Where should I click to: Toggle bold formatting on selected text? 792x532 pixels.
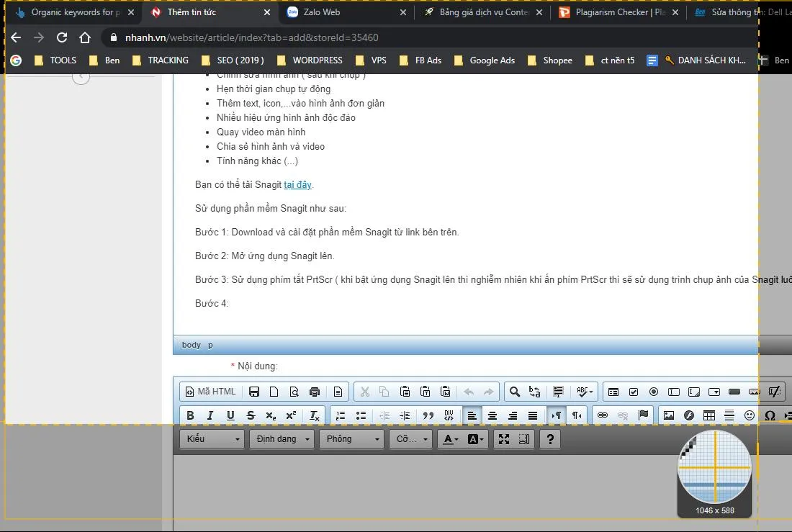[190, 415]
